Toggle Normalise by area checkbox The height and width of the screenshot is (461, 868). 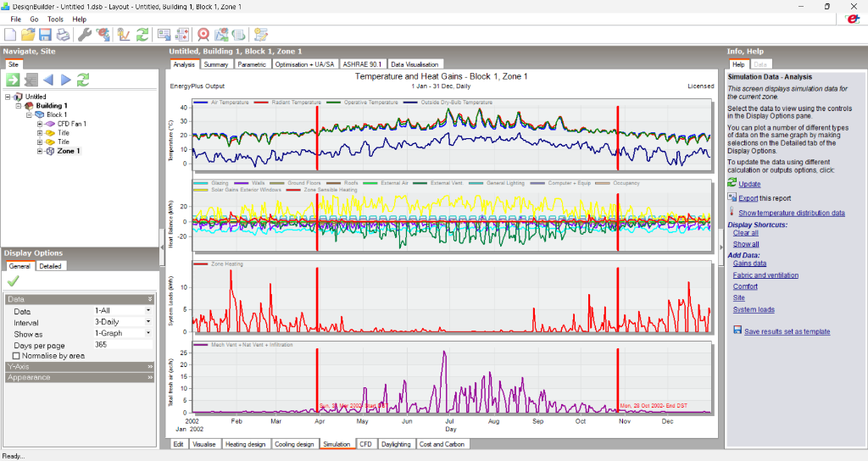click(x=16, y=356)
